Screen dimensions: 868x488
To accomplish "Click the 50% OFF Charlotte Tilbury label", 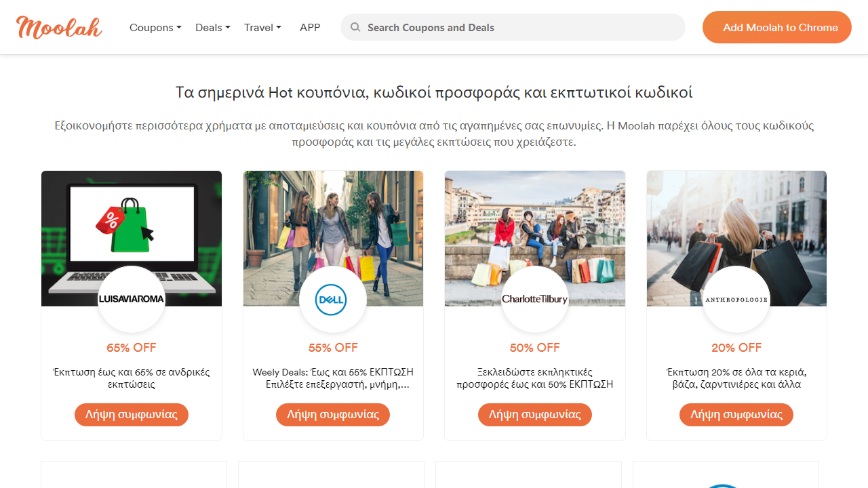I will click(534, 348).
